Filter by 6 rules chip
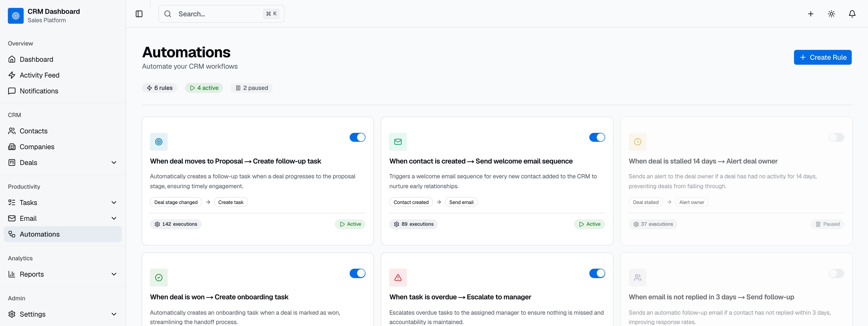Image resolution: width=868 pixels, height=326 pixels. (159, 88)
